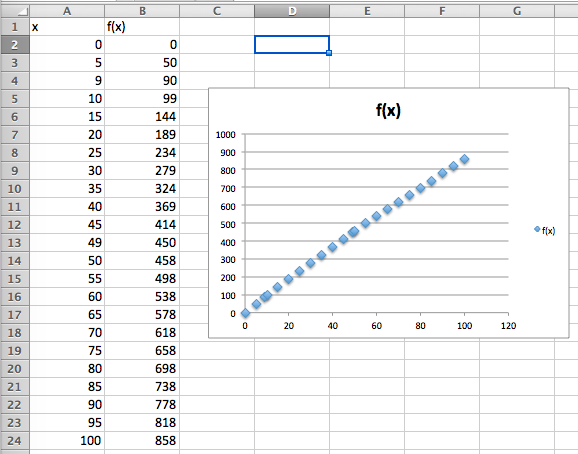Click the vertical axis label 1000
578x454 pixels.
(x=226, y=135)
